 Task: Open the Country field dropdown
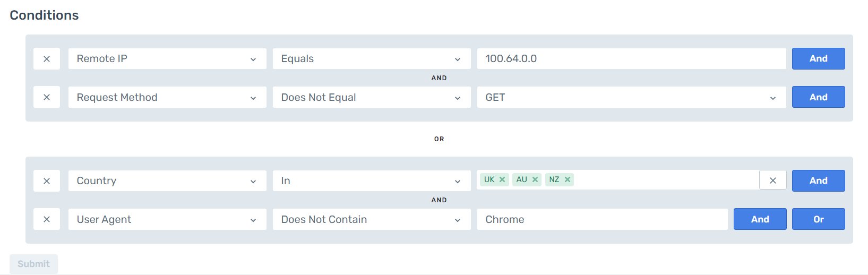pos(167,181)
